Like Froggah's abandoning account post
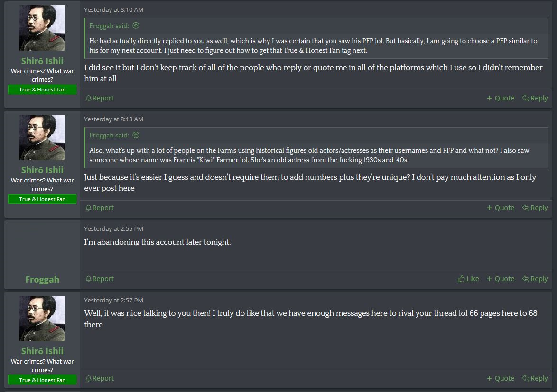The height and width of the screenshot is (392, 557). [x=468, y=279]
